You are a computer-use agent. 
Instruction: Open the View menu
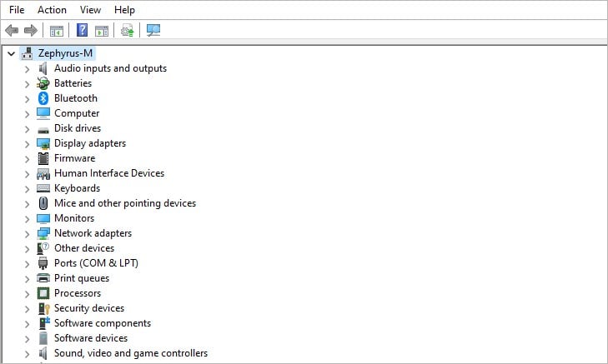[x=90, y=10]
